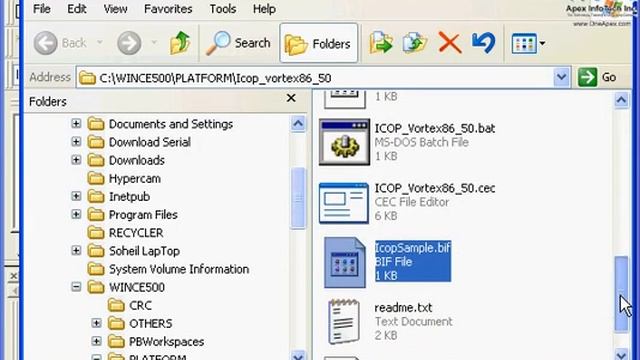Click the folder tree scrollbar thumb
The image size is (640, 360).
(298, 198)
